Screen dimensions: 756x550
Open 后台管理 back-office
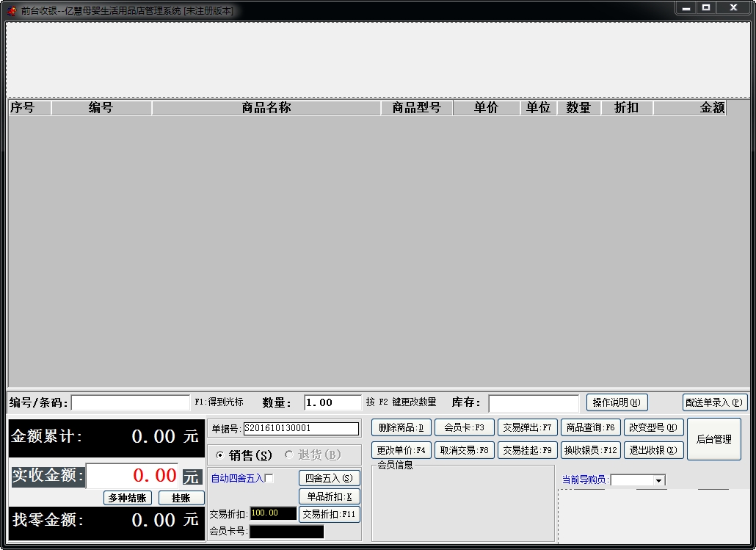pos(713,439)
